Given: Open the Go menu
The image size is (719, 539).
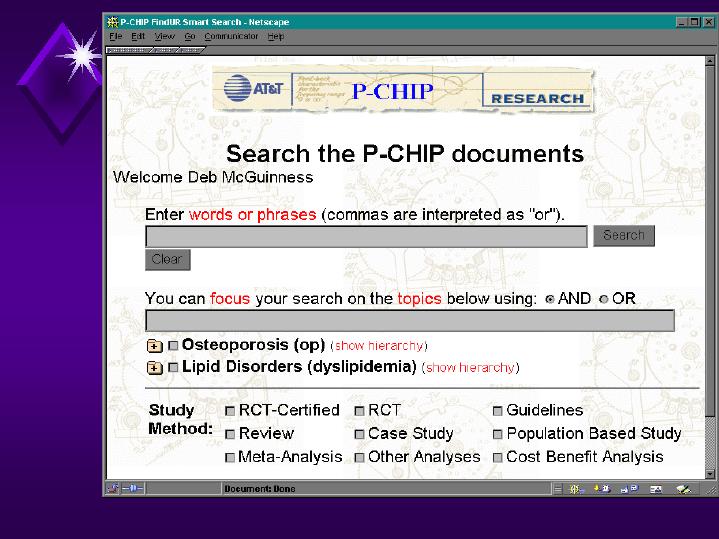Looking at the screenshot, I should click(189, 36).
